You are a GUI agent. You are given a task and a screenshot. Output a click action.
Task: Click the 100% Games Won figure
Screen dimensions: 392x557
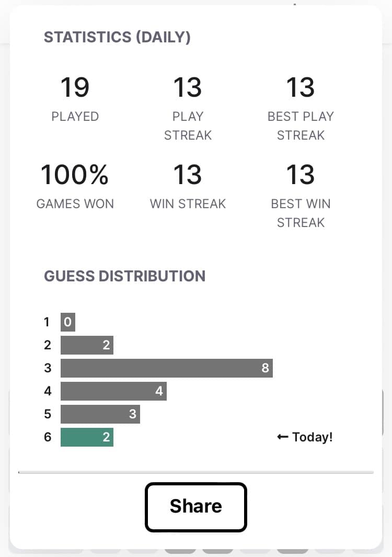(x=75, y=174)
